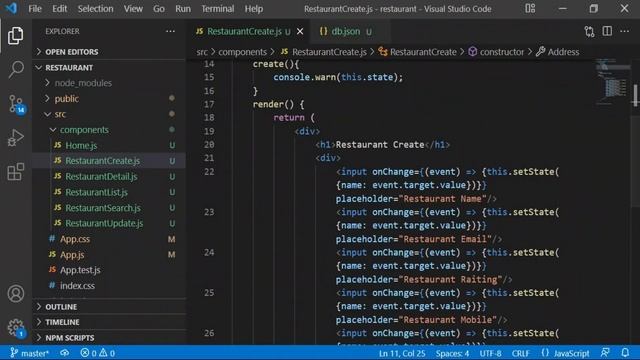Open RestaurantSearch.js file
The width and height of the screenshot is (640, 360).
(109, 208)
